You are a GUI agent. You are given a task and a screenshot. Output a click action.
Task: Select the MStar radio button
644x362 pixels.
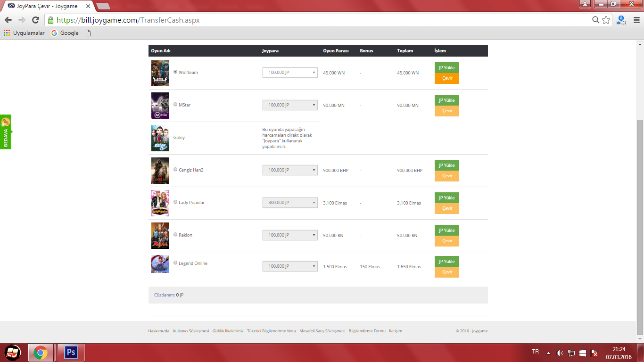[x=175, y=105]
